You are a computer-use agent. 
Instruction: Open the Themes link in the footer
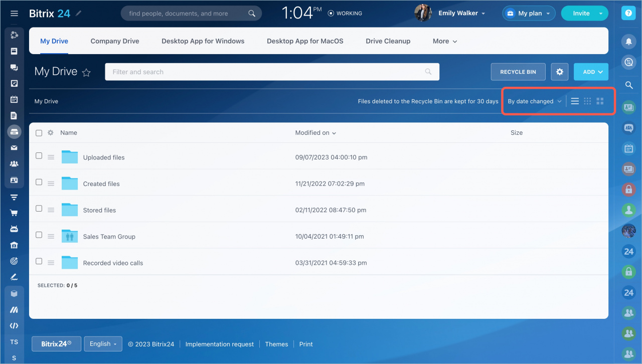click(x=276, y=344)
